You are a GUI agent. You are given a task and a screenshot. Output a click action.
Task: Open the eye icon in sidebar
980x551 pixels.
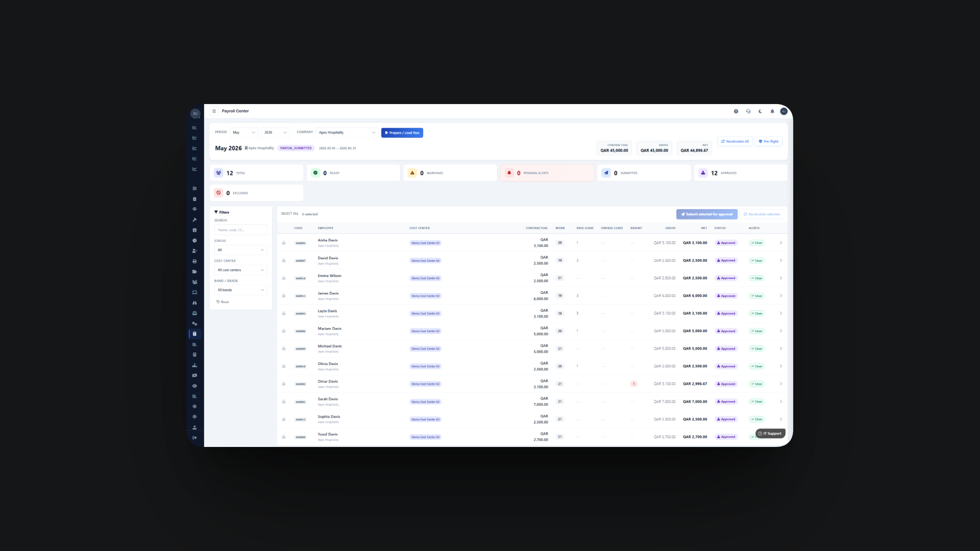(194, 386)
